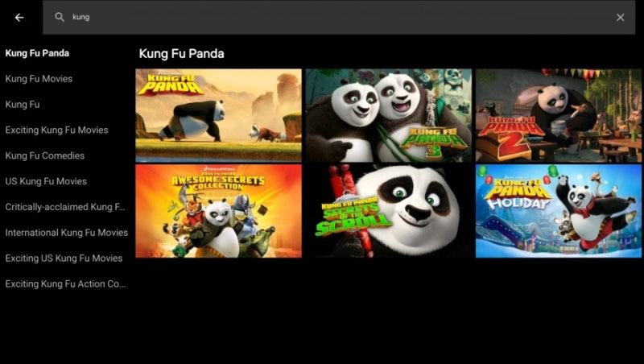The image size is (644, 364).
Task: Click the back arrow icon
Action: click(x=19, y=17)
